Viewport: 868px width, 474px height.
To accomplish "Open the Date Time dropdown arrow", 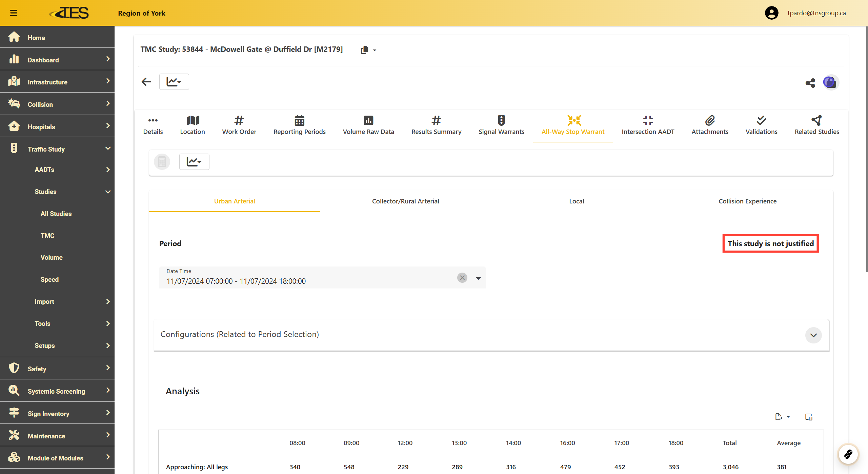I will [478, 278].
